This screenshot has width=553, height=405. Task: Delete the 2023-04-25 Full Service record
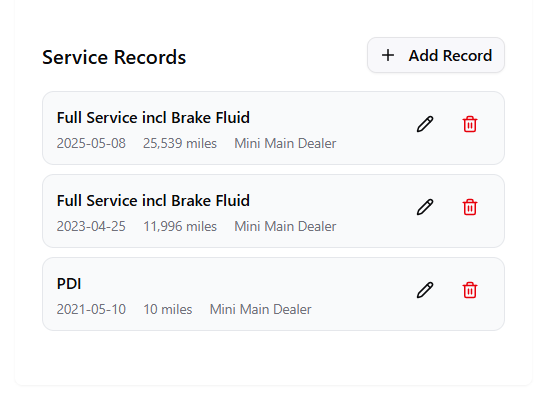(x=470, y=207)
